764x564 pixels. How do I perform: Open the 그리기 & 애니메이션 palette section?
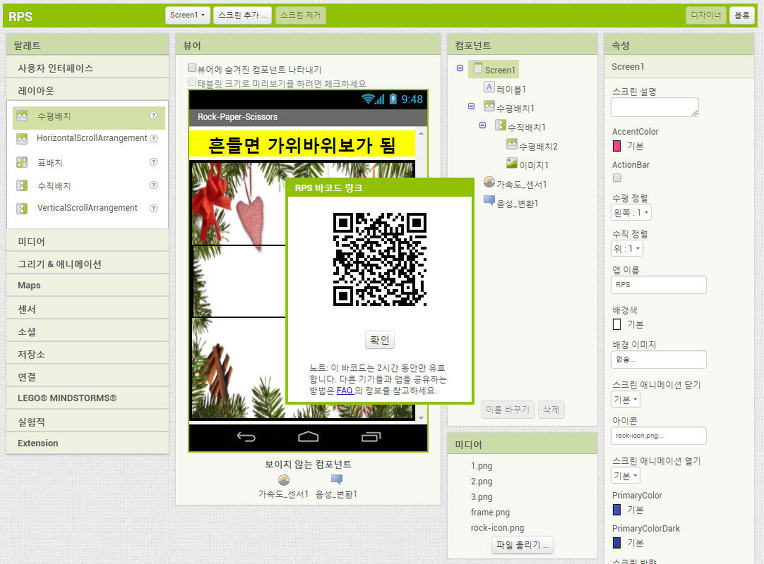tap(88, 263)
